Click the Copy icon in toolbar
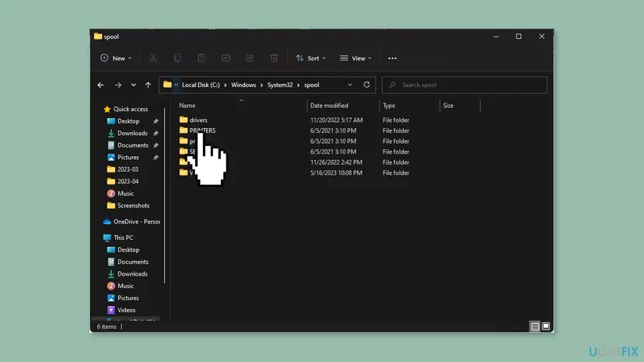The image size is (644, 362). pyautogui.click(x=177, y=58)
